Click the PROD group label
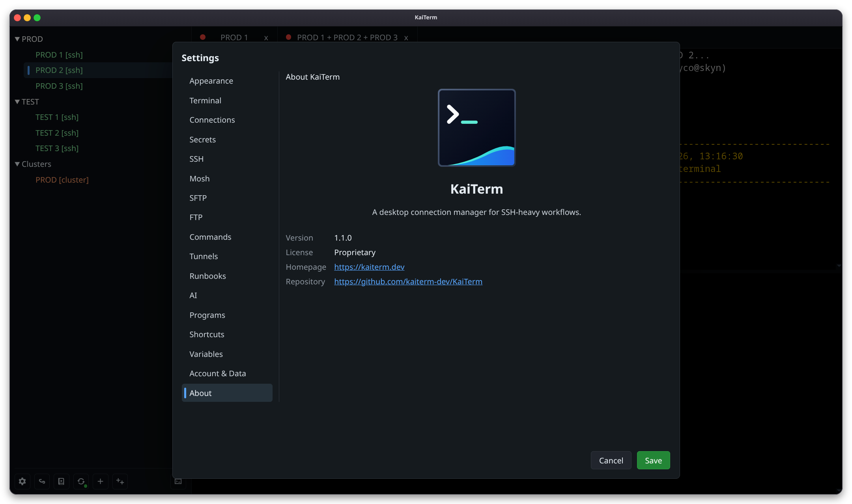 coord(32,39)
